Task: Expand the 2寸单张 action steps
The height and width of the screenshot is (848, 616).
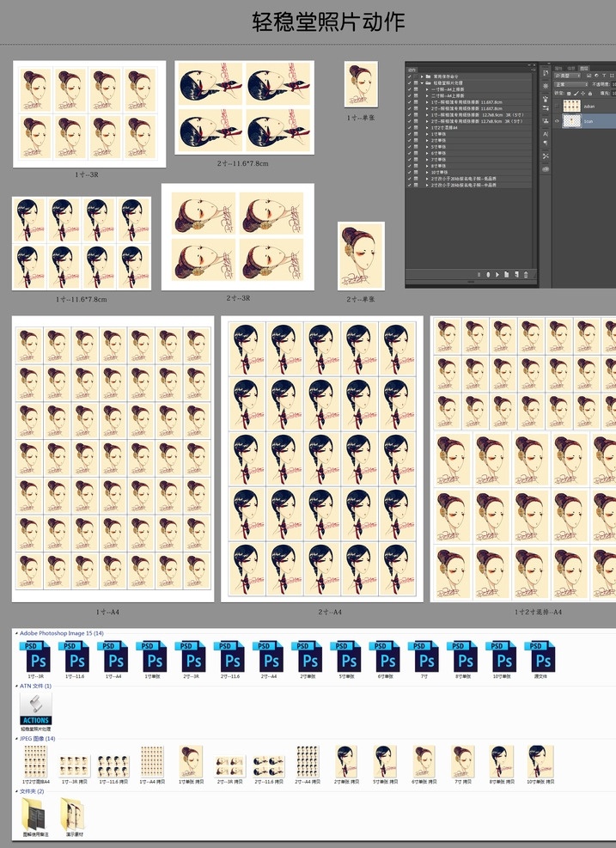Action: tap(427, 141)
